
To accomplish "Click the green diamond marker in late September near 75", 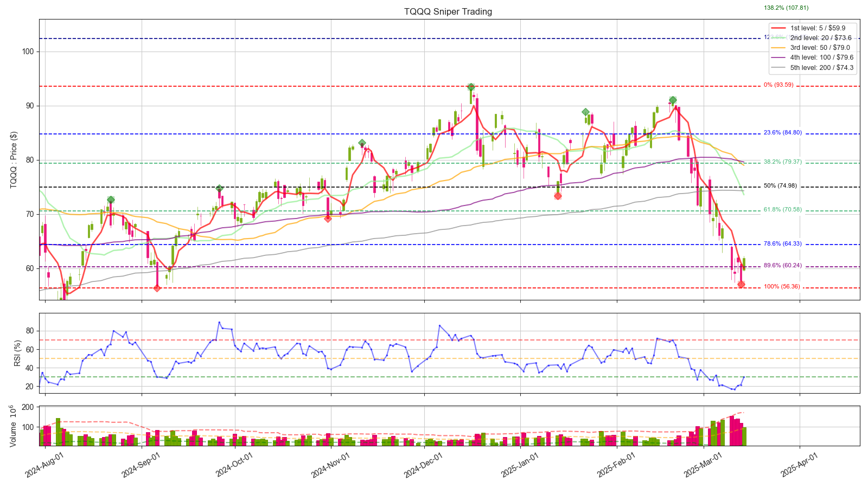I will pyautogui.click(x=219, y=189).
